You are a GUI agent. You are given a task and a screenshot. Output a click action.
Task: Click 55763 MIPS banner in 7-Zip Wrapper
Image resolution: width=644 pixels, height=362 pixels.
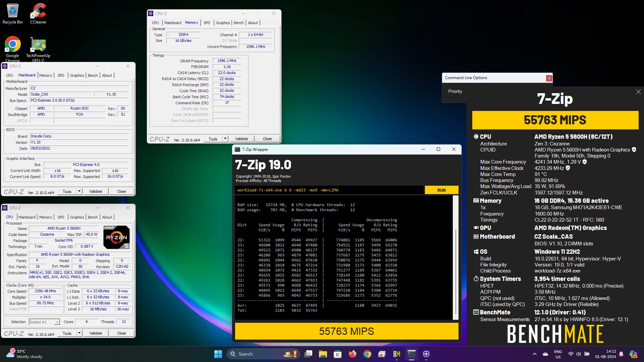pyautogui.click(x=346, y=331)
